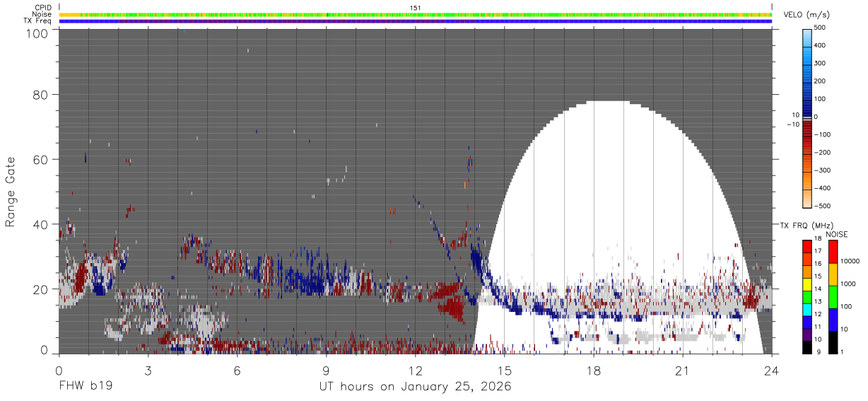This screenshot has height=401, width=868.
Task: Click hour tick 24 on time axis
Action: click(x=772, y=371)
